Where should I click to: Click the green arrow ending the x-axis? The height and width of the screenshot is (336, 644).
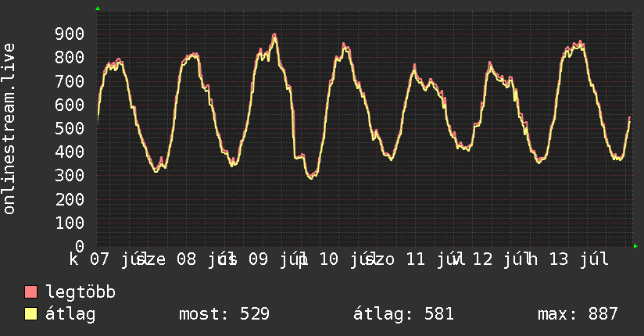click(x=635, y=246)
